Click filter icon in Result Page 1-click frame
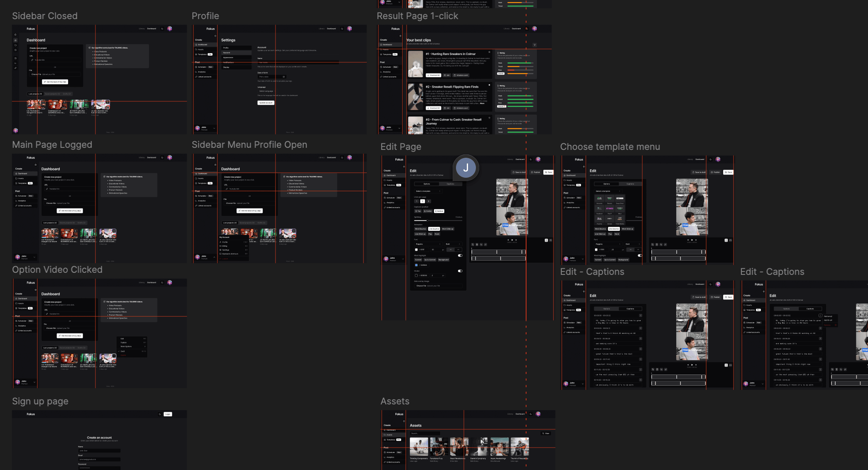Image resolution: width=868 pixels, height=470 pixels. pyautogui.click(x=534, y=45)
